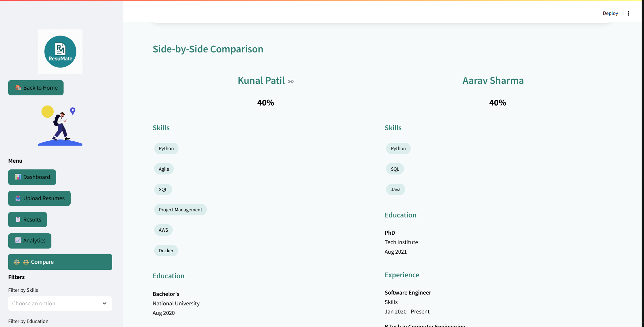Image resolution: width=644 pixels, height=327 pixels.
Task: Expand the Filter by Skills dropdown
Action: (x=56, y=303)
